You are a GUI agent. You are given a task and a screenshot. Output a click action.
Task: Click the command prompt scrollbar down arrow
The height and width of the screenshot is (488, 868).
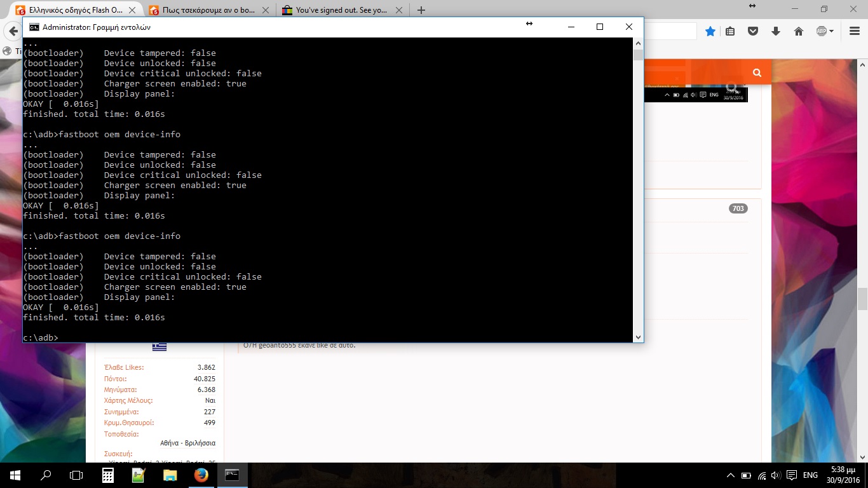638,337
